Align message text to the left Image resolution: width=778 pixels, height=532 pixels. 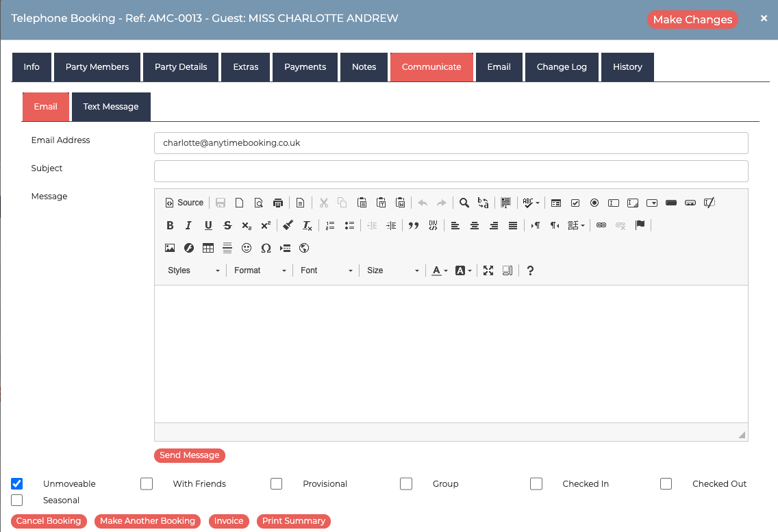click(455, 225)
